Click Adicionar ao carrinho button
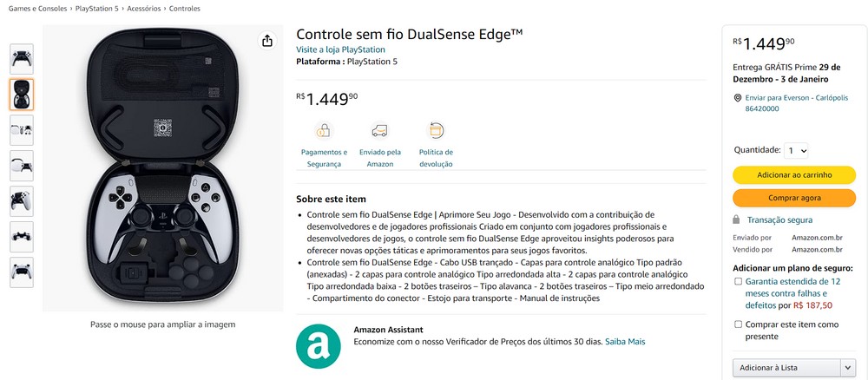The image size is (868, 380). pos(794,174)
